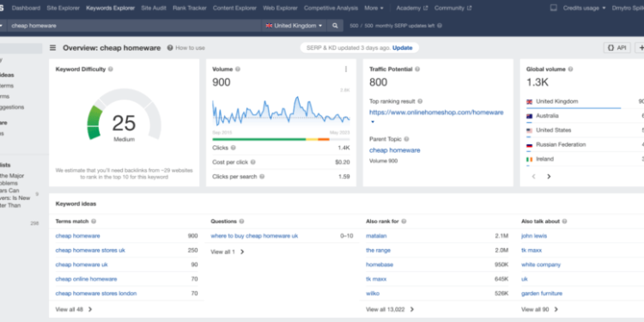This screenshot has width=644, height=322.
Task: Click help icon beside Clicks
Action: 234,148
